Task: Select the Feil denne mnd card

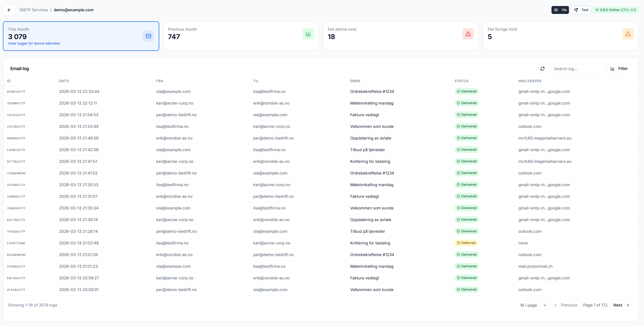Action: pos(400,36)
